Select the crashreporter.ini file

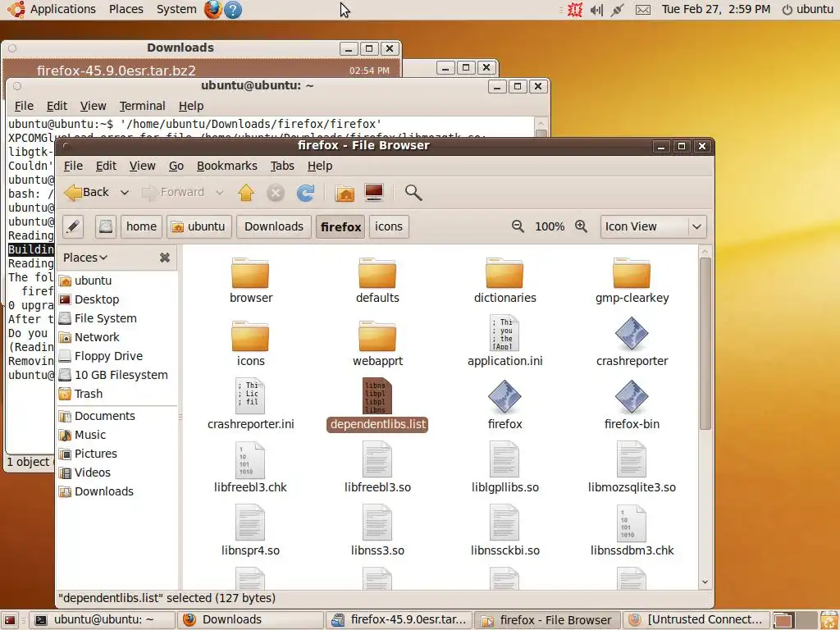tap(251, 404)
